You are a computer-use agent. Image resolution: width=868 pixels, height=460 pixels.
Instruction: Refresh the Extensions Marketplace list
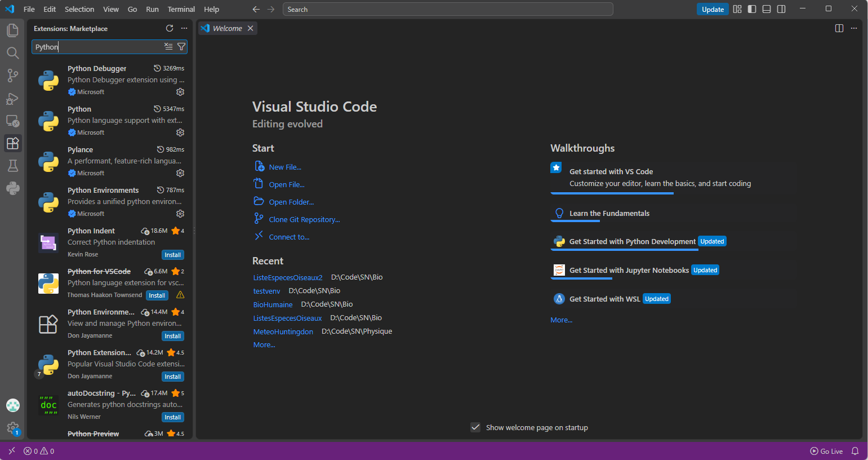click(170, 28)
